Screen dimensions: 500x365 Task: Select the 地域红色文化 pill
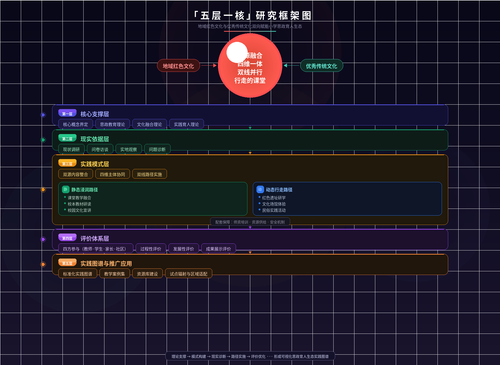[178, 66]
